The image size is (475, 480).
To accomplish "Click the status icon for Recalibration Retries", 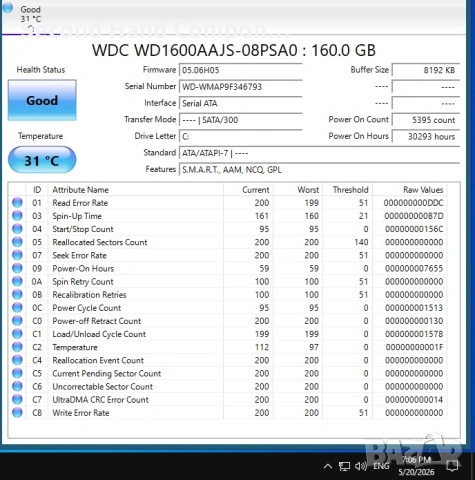I will click(x=17, y=295).
